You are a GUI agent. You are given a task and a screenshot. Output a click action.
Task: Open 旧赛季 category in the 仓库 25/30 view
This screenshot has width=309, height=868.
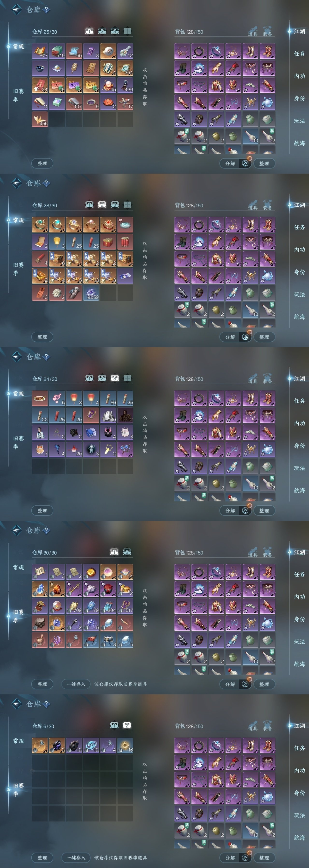click(18, 95)
